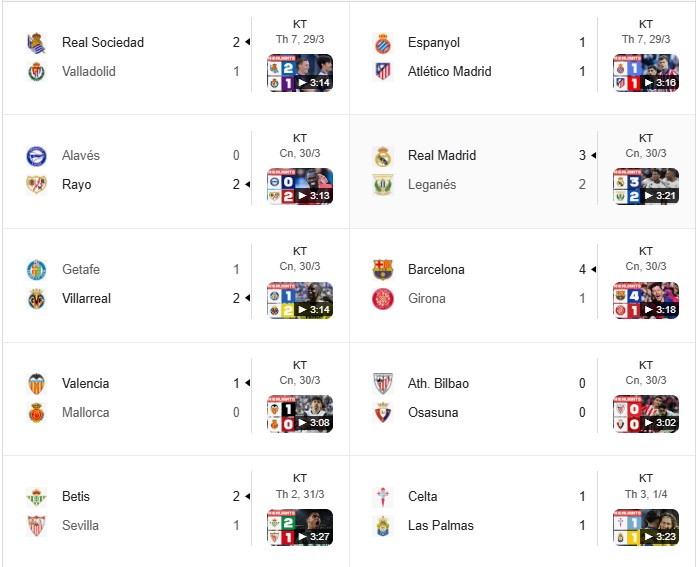Click the Atlético Madrid club crest
The image size is (698, 567).
click(382, 71)
